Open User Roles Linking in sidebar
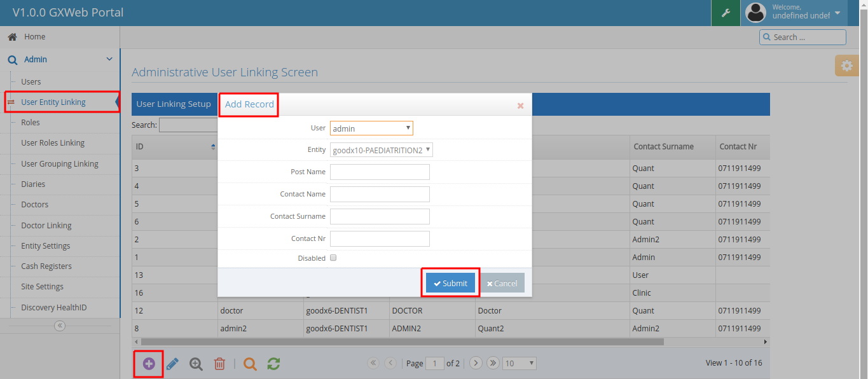The width and height of the screenshot is (868, 379). coord(53,143)
